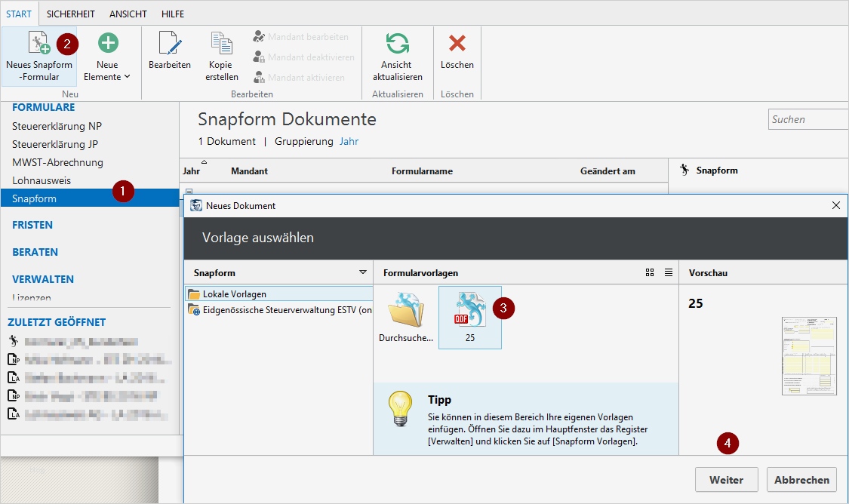Click Mandant aktivieren in ribbon
This screenshot has height=504, width=849.
[x=298, y=78]
